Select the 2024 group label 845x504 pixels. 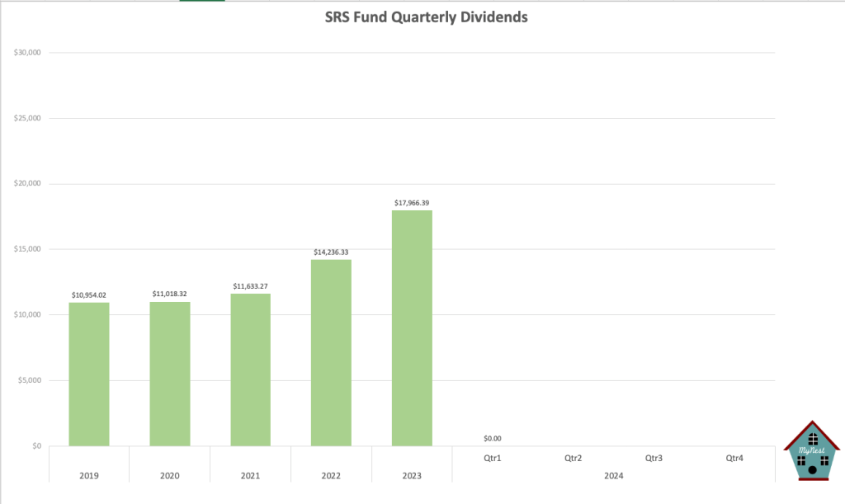tap(613, 475)
